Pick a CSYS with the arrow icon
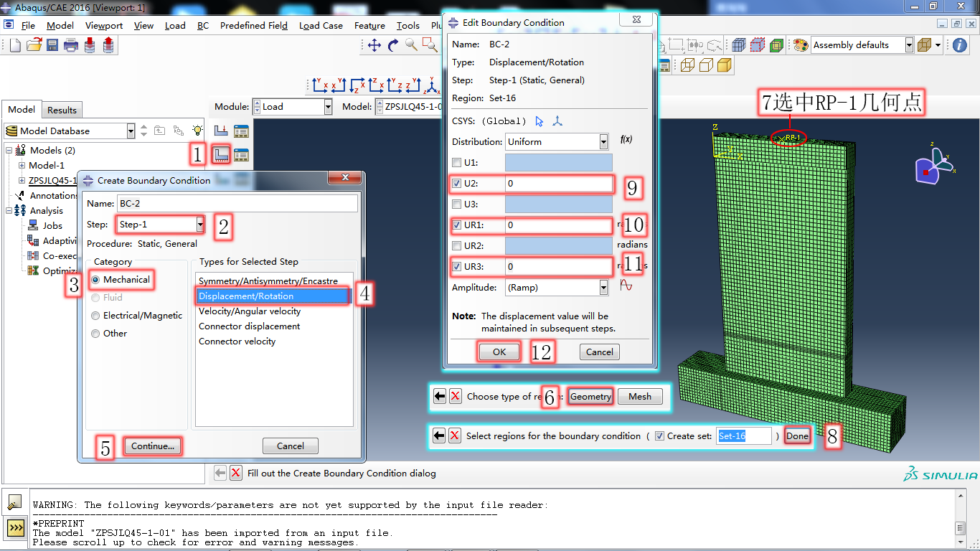This screenshot has height=551, width=980. (540, 121)
